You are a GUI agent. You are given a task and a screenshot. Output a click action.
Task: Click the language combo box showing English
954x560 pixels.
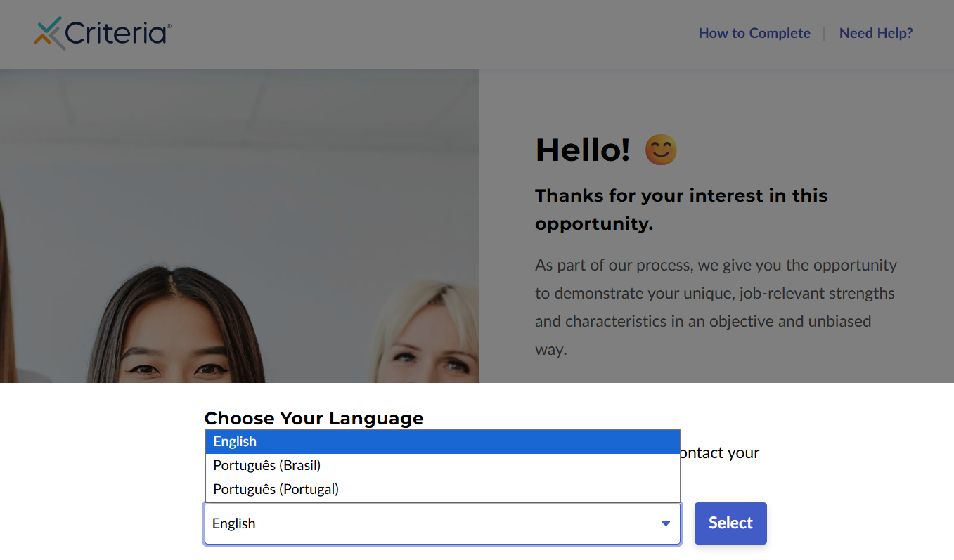[442, 523]
